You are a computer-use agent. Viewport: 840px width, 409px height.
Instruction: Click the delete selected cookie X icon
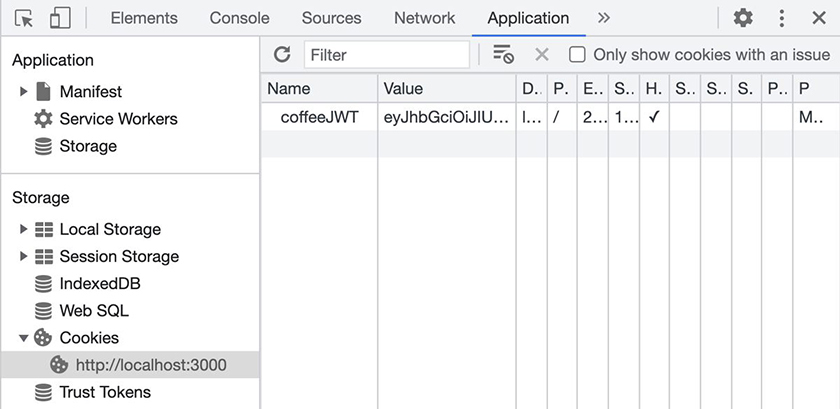(x=542, y=55)
